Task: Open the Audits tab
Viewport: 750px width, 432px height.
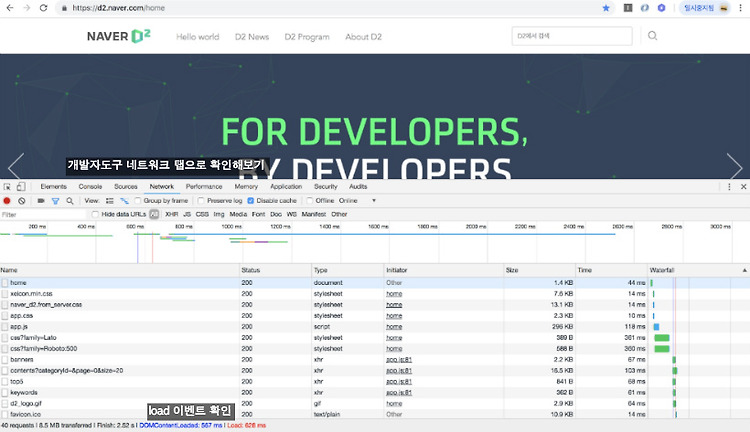Action: pyautogui.click(x=358, y=187)
